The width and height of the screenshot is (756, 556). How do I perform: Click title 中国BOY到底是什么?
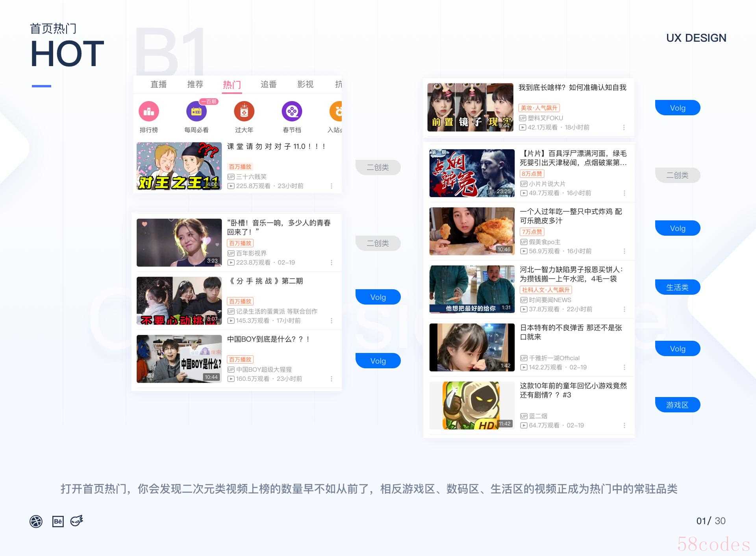[x=269, y=339]
